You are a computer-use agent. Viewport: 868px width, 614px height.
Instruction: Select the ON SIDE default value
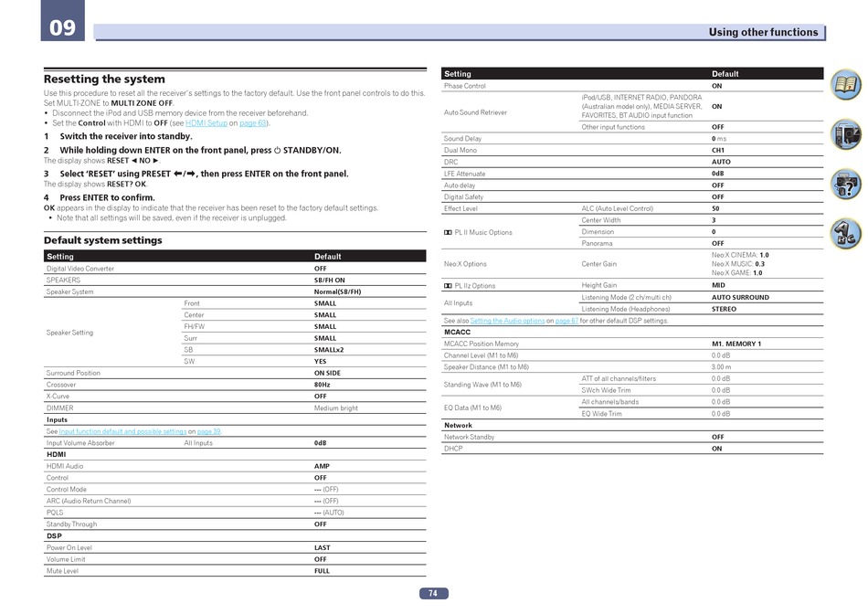tap(328, 373)
